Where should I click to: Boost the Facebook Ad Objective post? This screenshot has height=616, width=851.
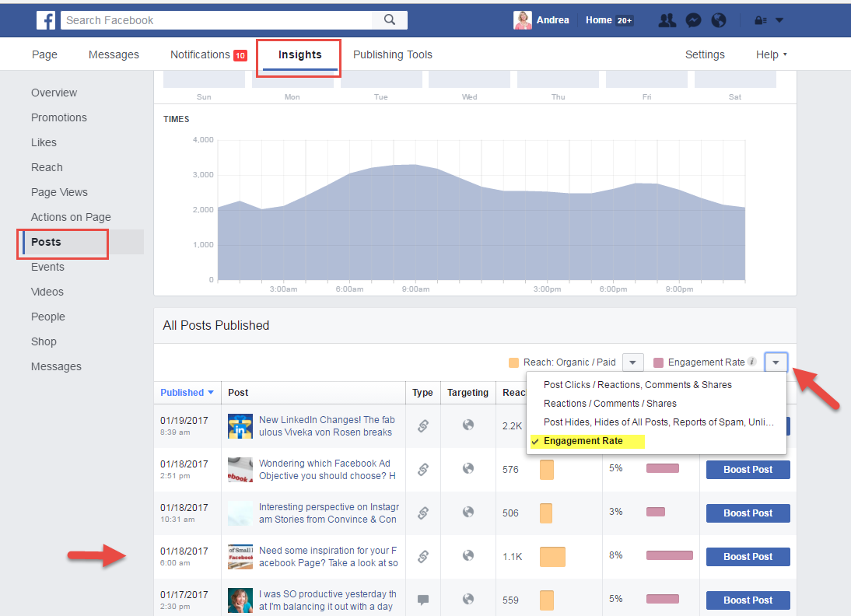point(748,470)
